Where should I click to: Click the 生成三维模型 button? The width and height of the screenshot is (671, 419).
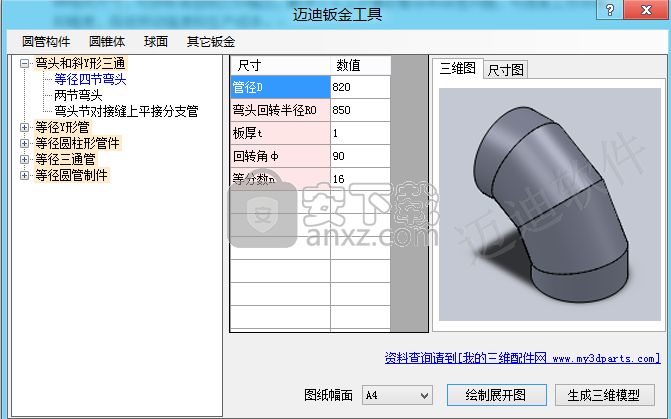coord(604,395)
